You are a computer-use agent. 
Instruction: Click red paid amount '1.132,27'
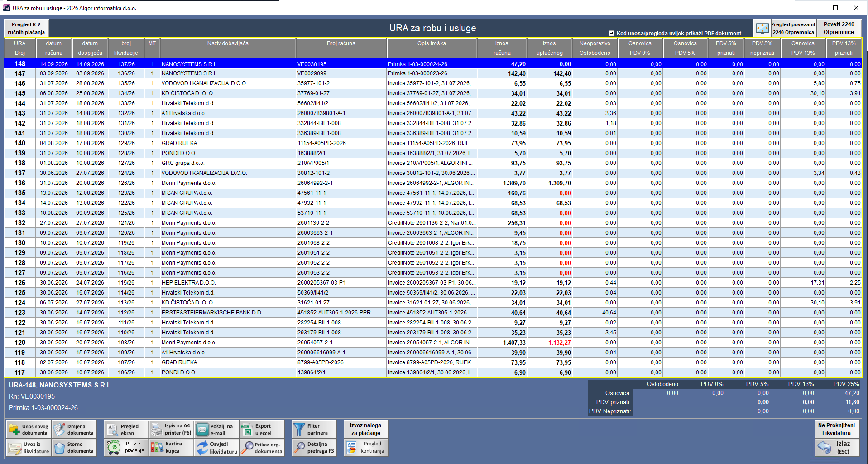pyautogui.click(x=550, y=343)
